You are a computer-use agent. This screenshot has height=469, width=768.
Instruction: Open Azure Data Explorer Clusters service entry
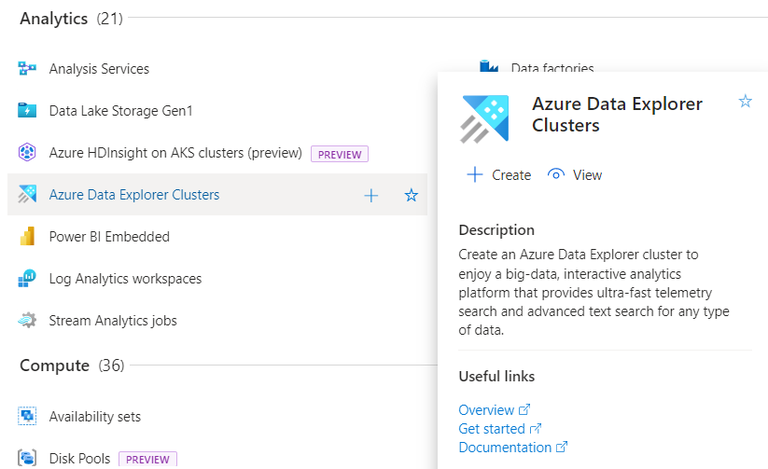coord(134,195)
